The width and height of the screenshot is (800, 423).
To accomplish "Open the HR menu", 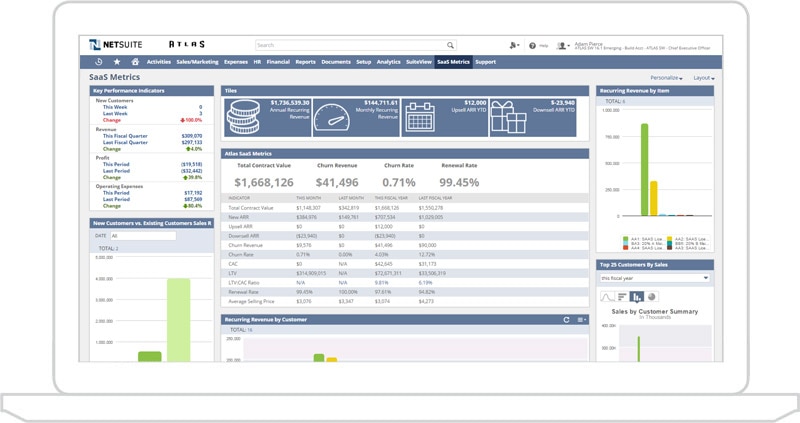I will [257, 62].
